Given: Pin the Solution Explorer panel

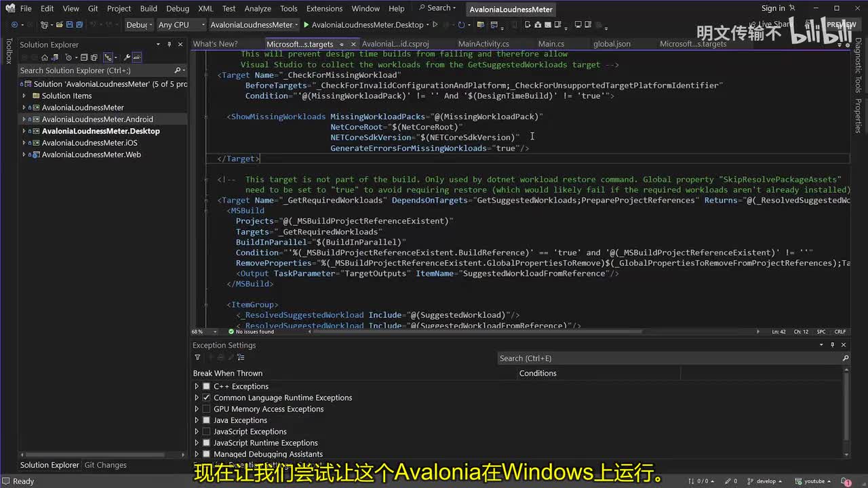Looking at the screenshot, I should [170, 45].
